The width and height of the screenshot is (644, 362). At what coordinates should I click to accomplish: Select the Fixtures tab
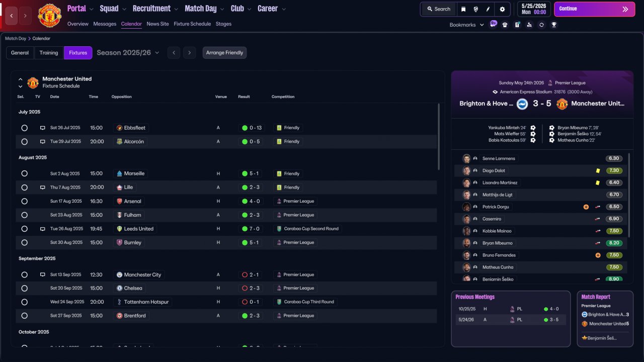pyautogui.click(x=78, y=53)
